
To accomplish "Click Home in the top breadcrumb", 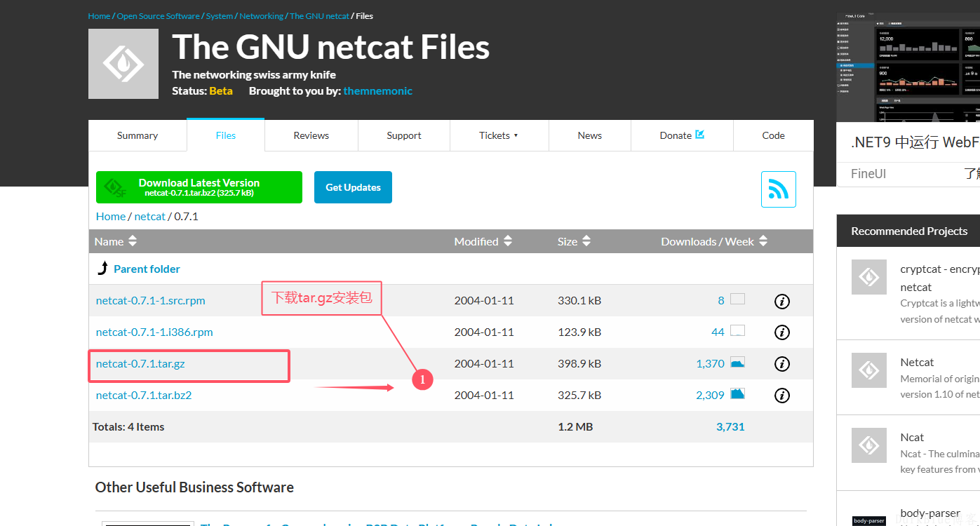I will 99,15.
